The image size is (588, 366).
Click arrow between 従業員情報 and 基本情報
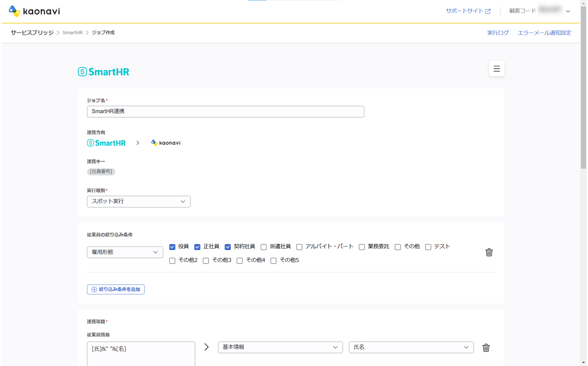(x=206, y=347)
